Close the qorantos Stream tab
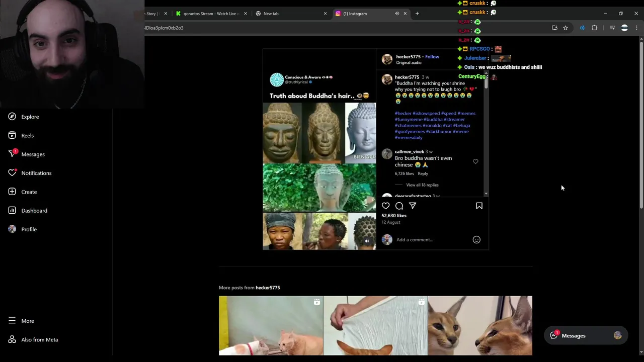The image size is (644, 362). pos(246,14)
